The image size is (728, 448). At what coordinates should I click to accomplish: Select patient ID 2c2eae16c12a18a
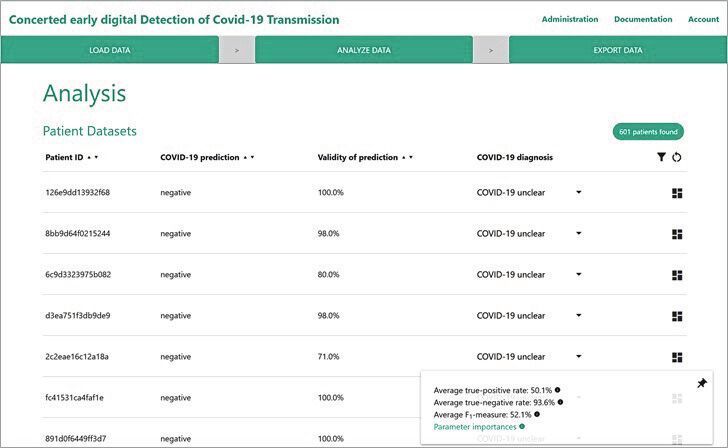pyautogui.click(x=77, y=357)
